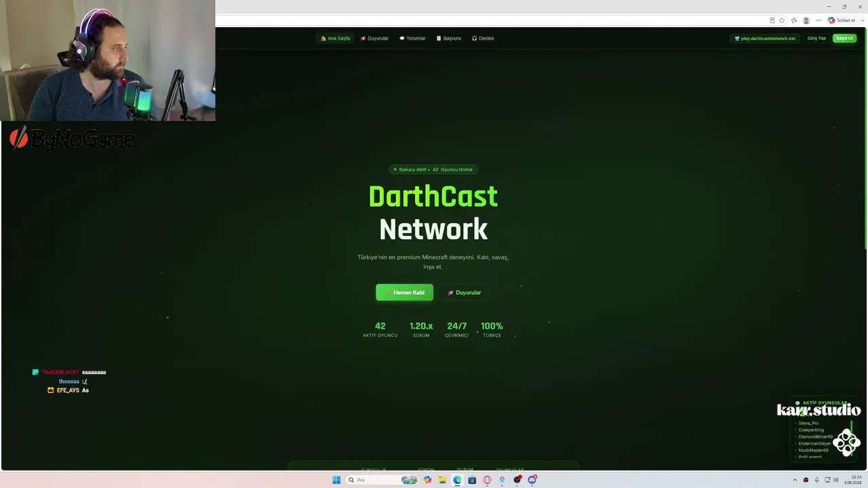The height and width of the screenshot is (488, 868).
Task: Click the Kayıt Ol register button
Action: (844, 39)
